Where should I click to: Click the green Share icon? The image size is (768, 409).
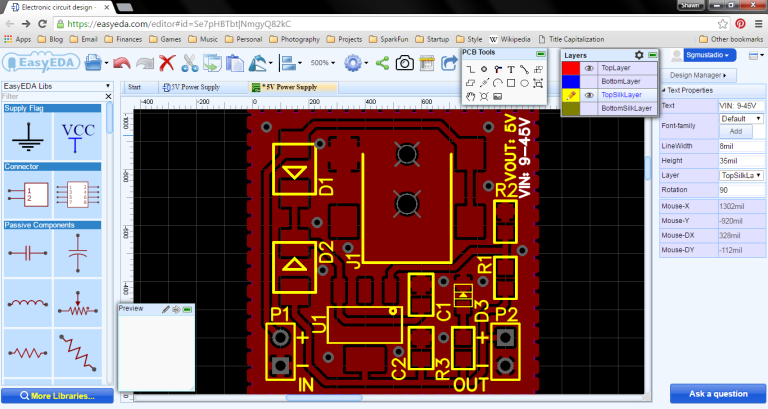pos(383,63)
